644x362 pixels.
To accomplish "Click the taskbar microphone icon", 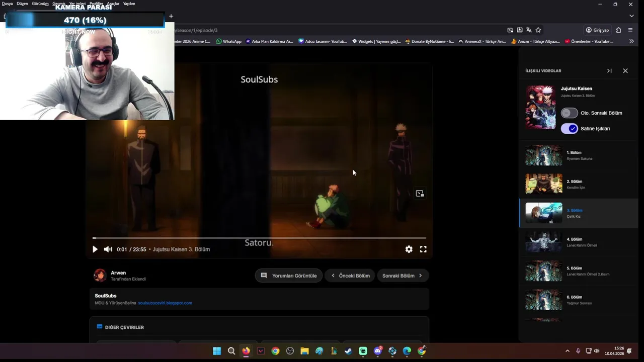I will [578, 351].
